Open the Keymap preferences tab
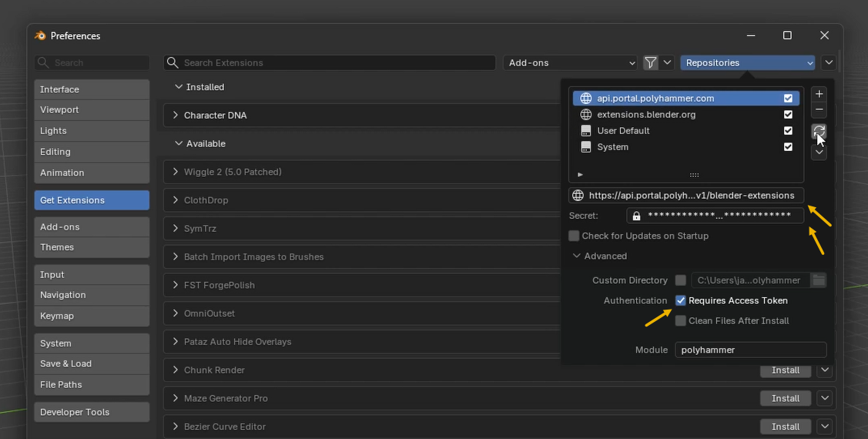Screen dimensions: 868x439 (92, 316)
